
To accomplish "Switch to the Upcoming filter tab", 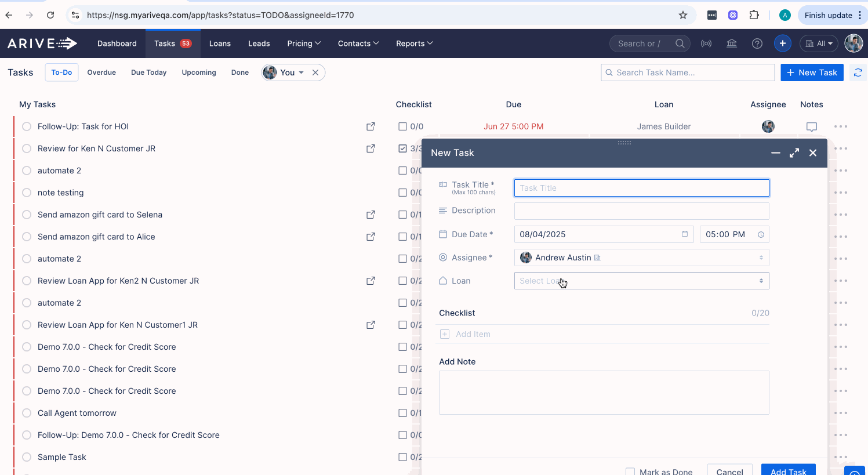I will tap(199, 72).
